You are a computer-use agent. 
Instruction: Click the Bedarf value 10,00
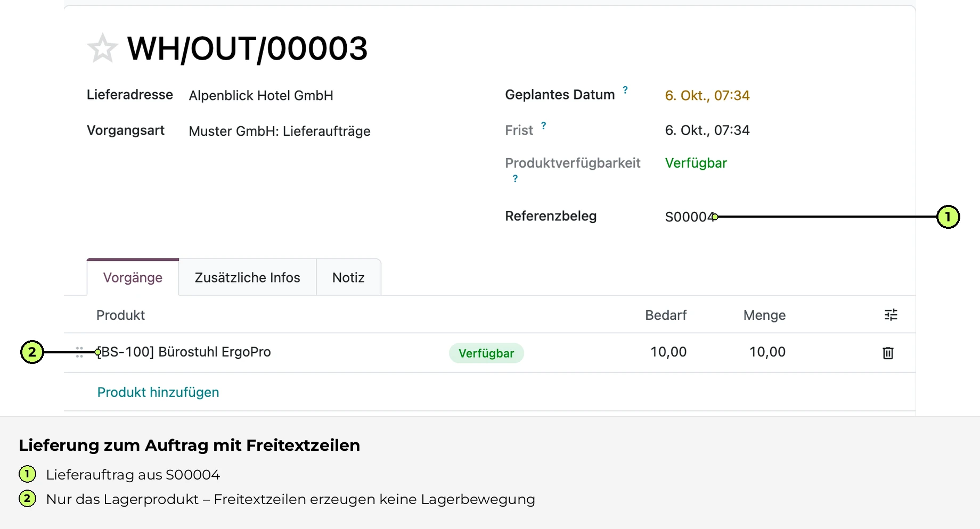(668, 352)
